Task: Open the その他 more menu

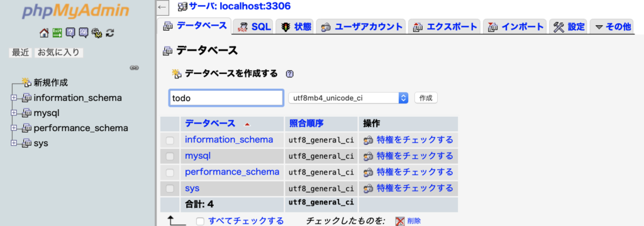Action: [613, 27]
